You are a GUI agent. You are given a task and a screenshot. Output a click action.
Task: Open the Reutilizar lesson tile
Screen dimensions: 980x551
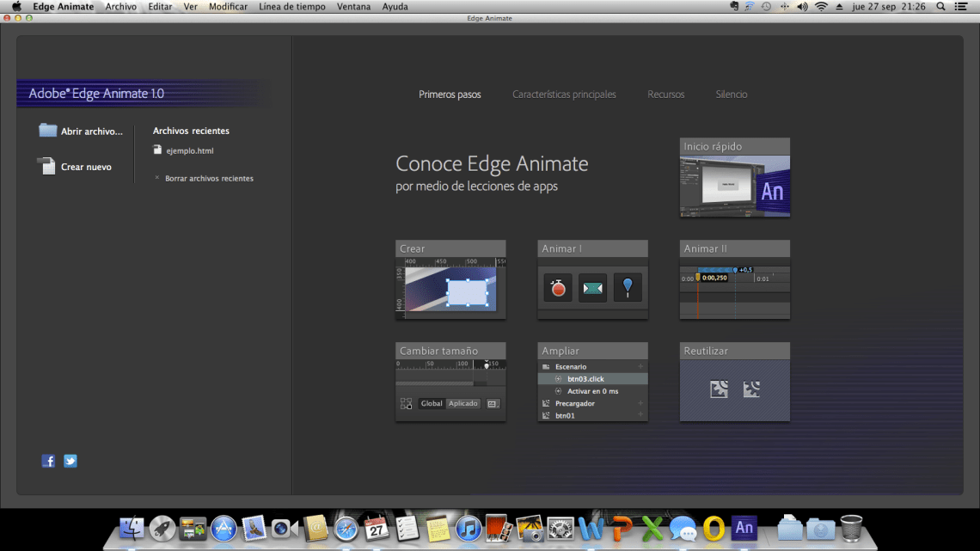[x=735, y=389]
